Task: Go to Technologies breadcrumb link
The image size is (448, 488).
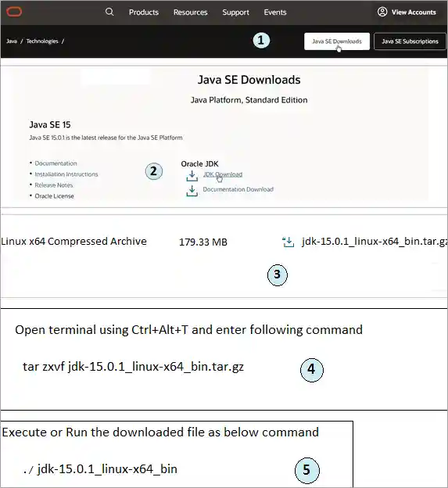Action: [42, 41]
